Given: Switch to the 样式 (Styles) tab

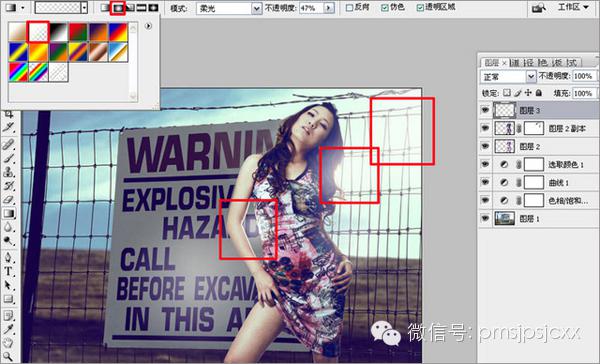Looking at the screenshot, I should [x=572, y=63].
